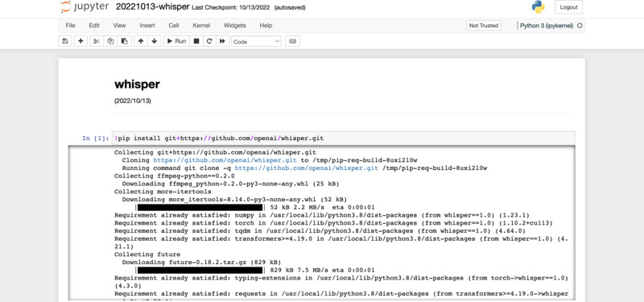Cut selected cells with scissors icon
The height and width of the screenshot is (302, 644).
[97, 41]
